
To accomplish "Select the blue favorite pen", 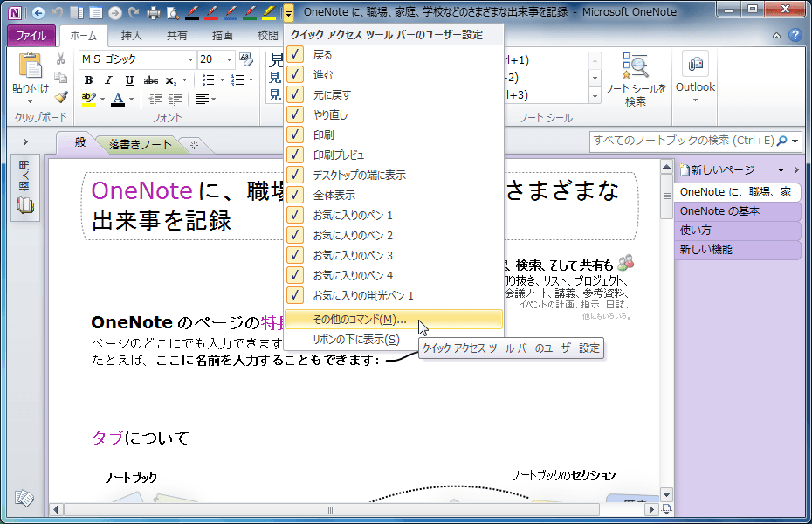I will tap(231, 12).
